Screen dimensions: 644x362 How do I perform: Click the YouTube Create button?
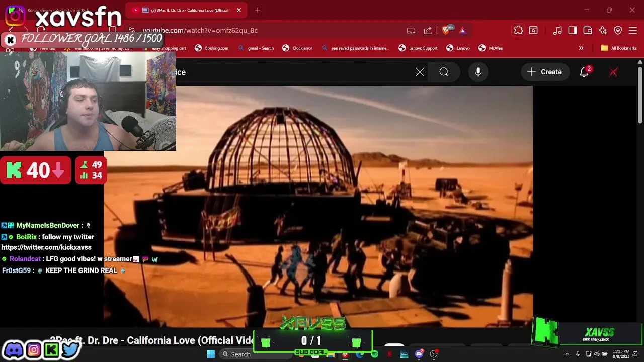tap(545, 72)
